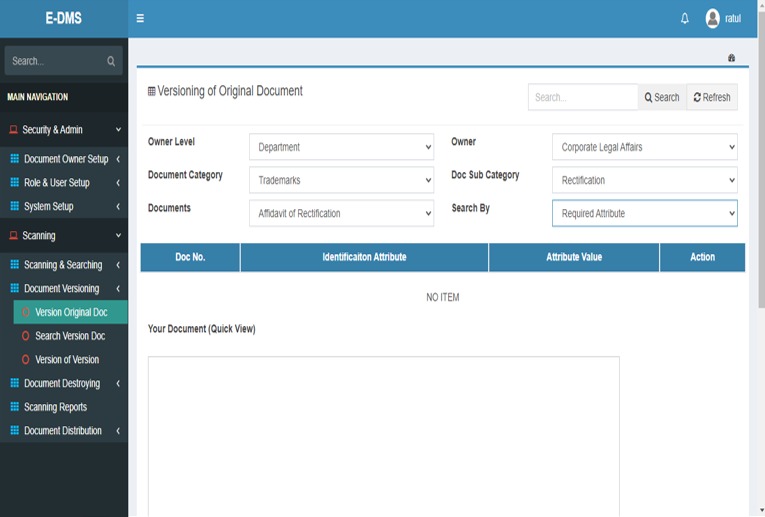Open Document Versioning menu item
The image size is (765, 517).
click(x=64, y=288)
